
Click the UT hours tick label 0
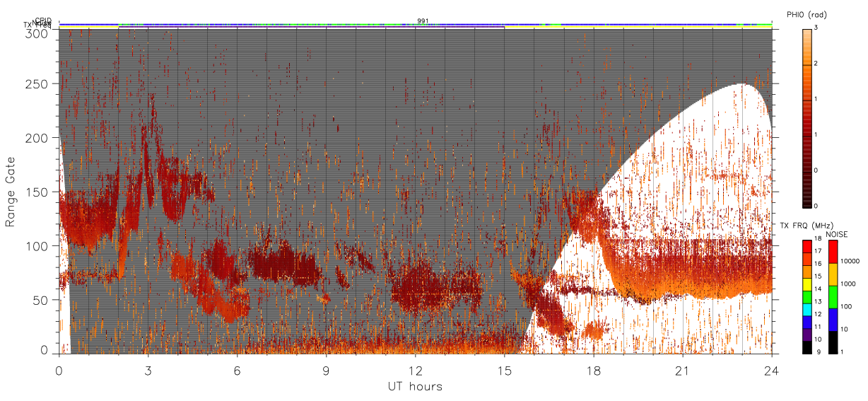click(59, 370)
